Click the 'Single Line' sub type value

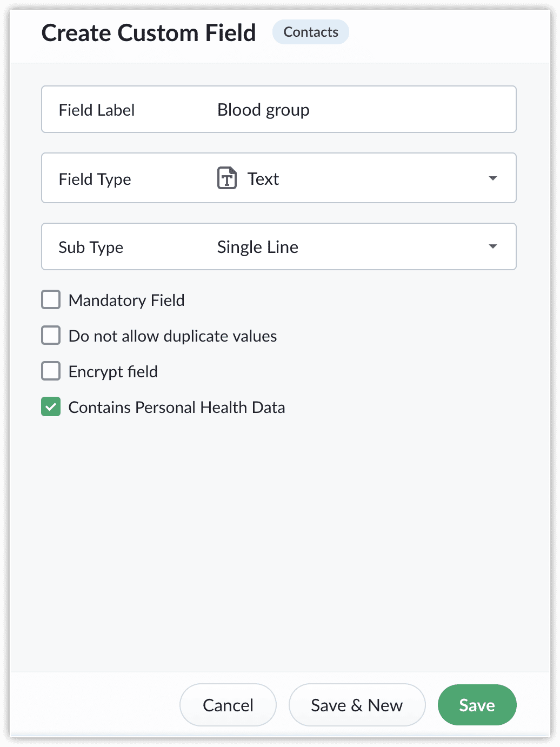[x=258, y=247]
